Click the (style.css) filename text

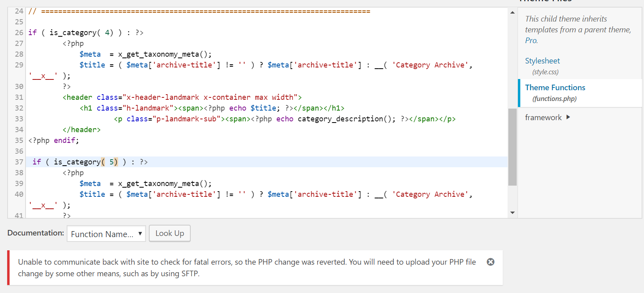(x=545, y=72)
